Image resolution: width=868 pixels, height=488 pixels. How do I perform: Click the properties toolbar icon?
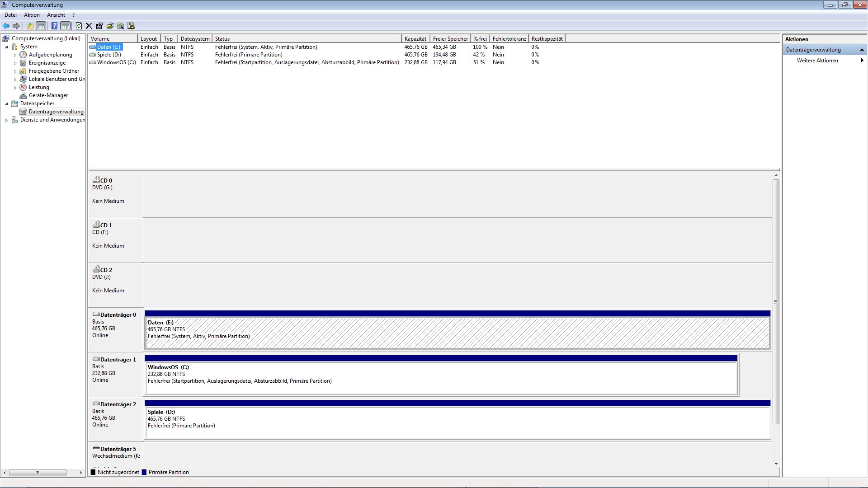point(99,26)
